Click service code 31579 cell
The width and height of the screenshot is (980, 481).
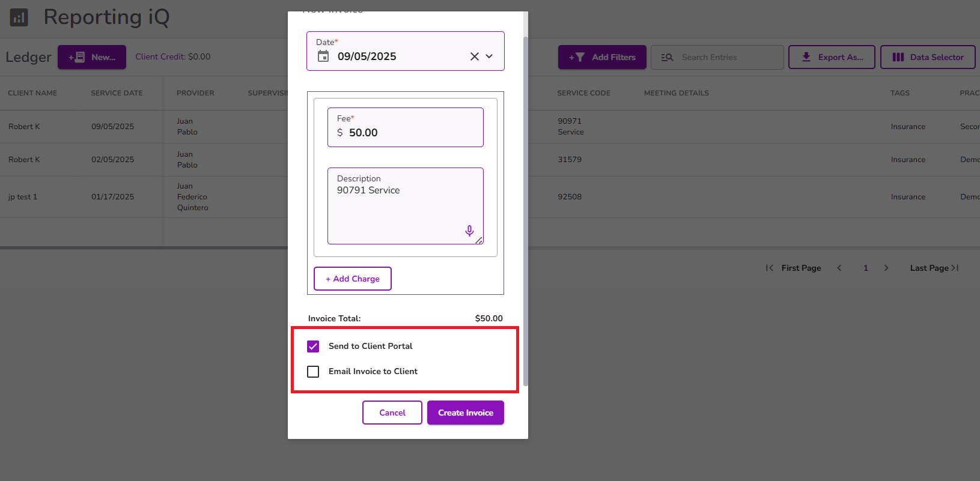[570, 160]
